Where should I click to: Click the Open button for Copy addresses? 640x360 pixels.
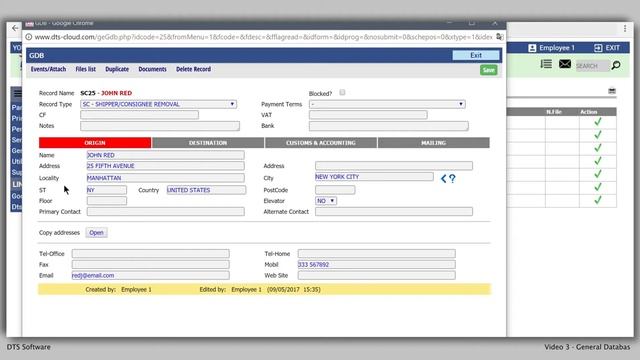96,233
